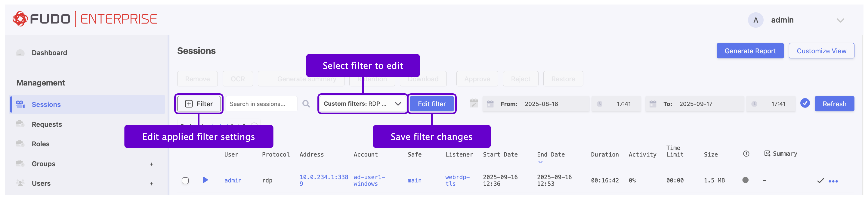This screenshot has height=202, width=868.
Task: Open Customize View
Action: (x=821, y=51)
